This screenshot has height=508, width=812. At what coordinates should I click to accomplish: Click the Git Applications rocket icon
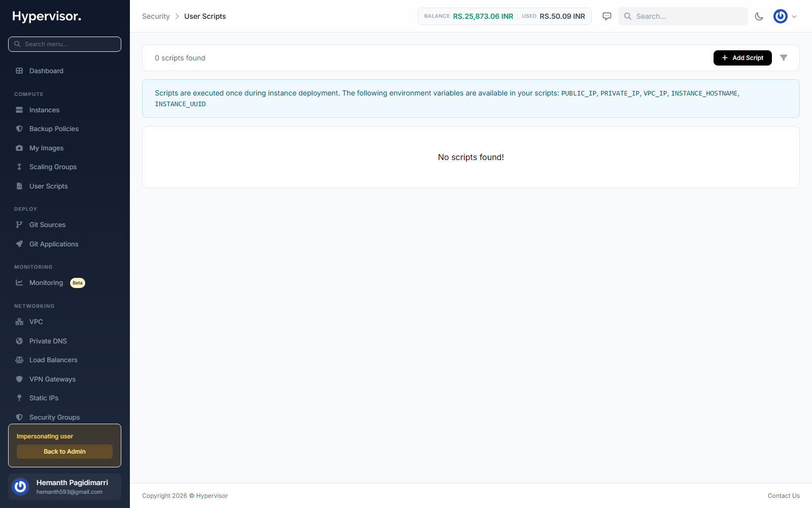click(x=19, y=244)
